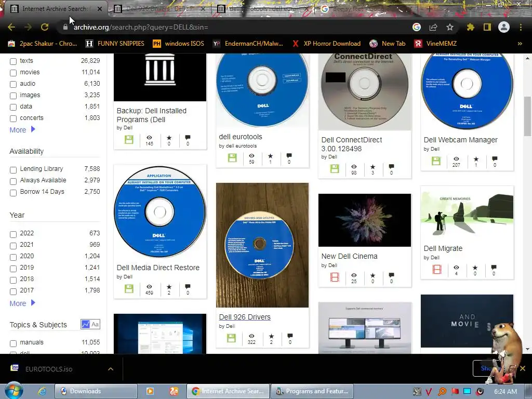Switch to Internet Archive Search tab
This screenshot has width=532, height=399.
coord(54,9)
